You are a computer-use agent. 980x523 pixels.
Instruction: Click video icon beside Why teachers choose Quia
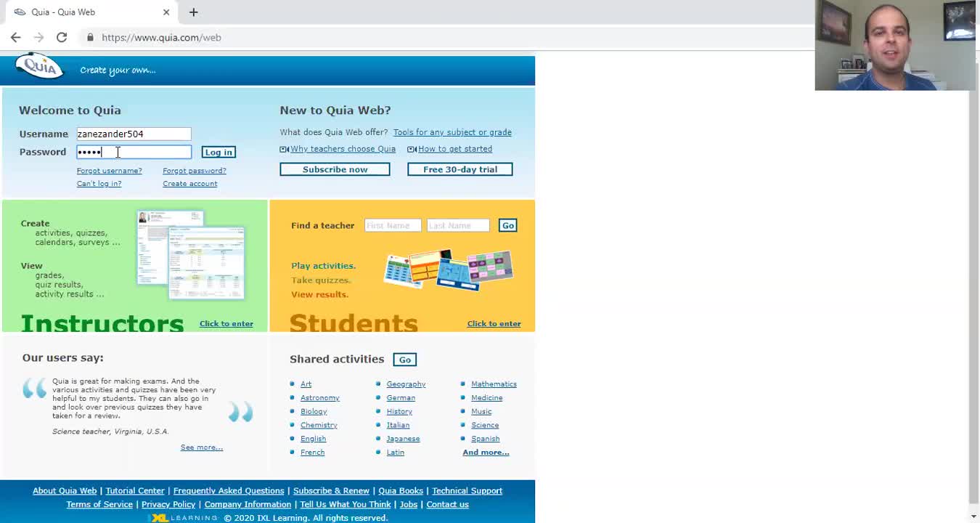click(x=284, y=149)
